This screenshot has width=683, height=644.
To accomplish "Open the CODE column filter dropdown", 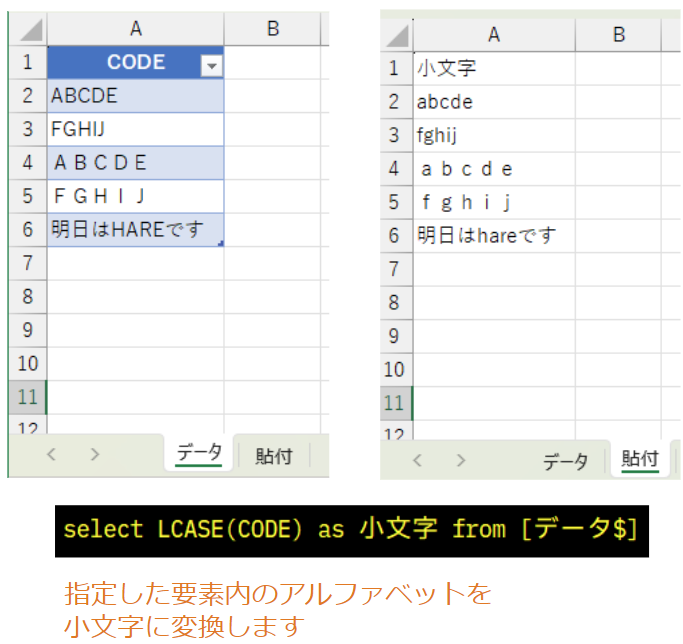I will coord(212,66).
